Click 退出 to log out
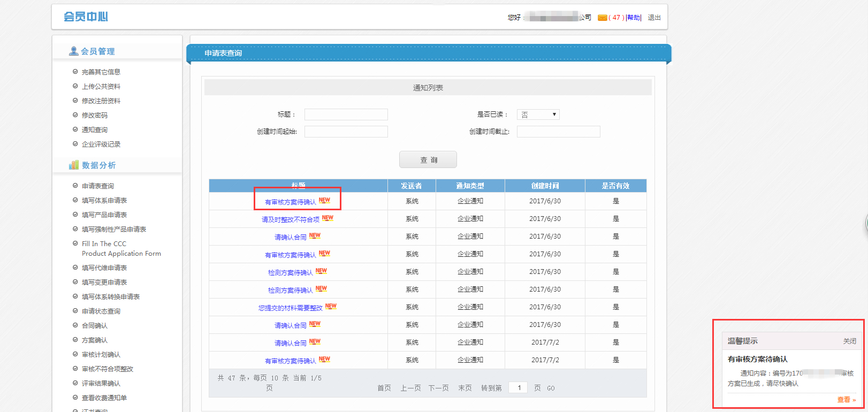The image size is (868, 412). click(x=654, y=18)
